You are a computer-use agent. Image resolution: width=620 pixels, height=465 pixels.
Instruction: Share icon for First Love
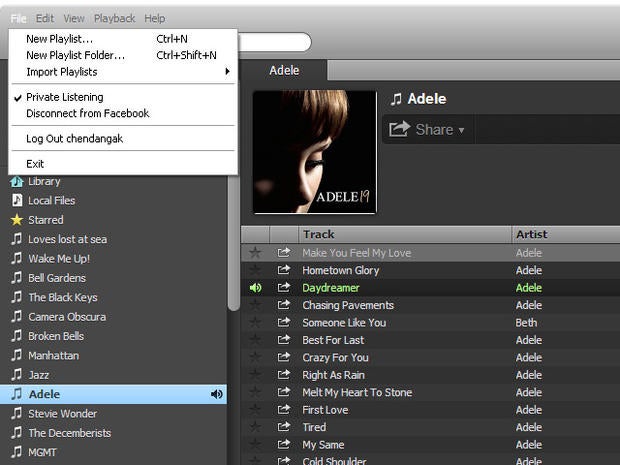click(284, 409)
